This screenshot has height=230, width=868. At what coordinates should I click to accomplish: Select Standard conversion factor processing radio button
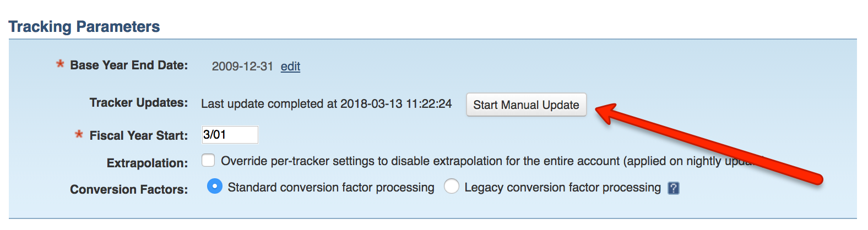click(x=215, y=187)
